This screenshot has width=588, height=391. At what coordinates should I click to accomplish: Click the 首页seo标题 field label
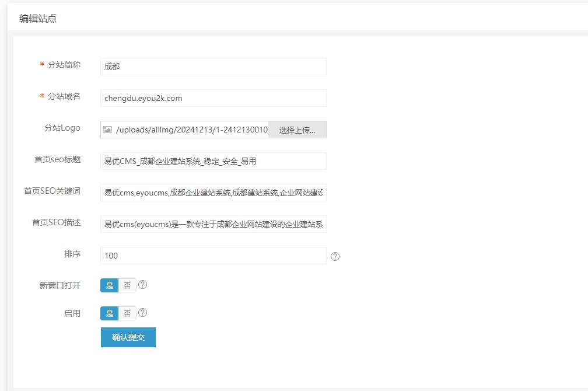(x=57, y=159)
